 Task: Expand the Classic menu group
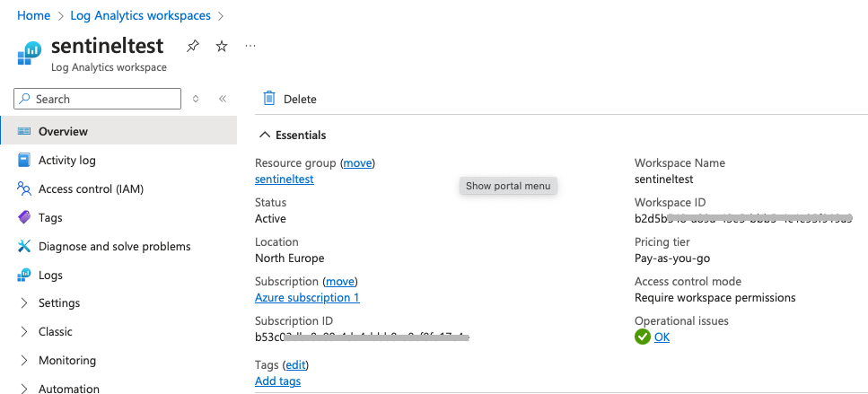coord(24,331)
